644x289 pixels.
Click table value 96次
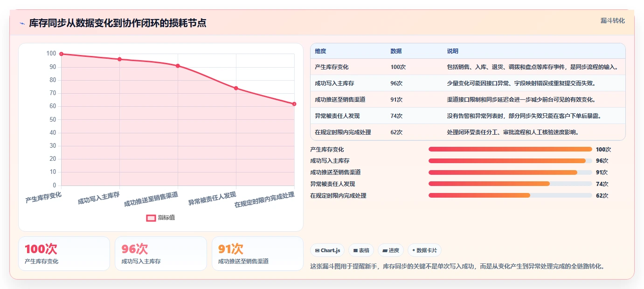tap(396, 83)
